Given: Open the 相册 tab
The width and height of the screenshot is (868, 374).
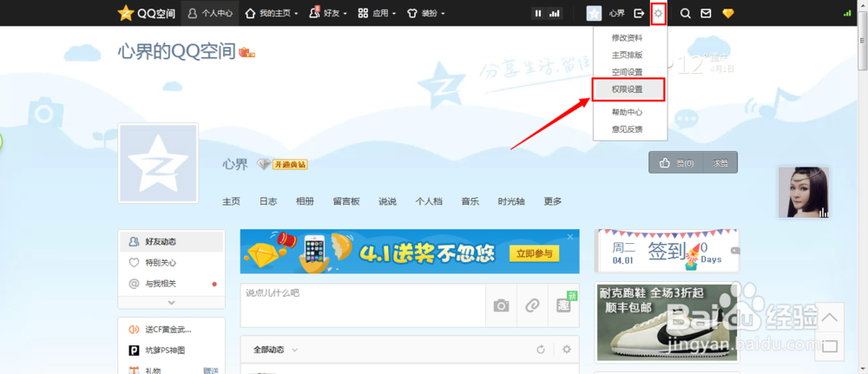Looking at the screenshot, I should pos(305,201).
